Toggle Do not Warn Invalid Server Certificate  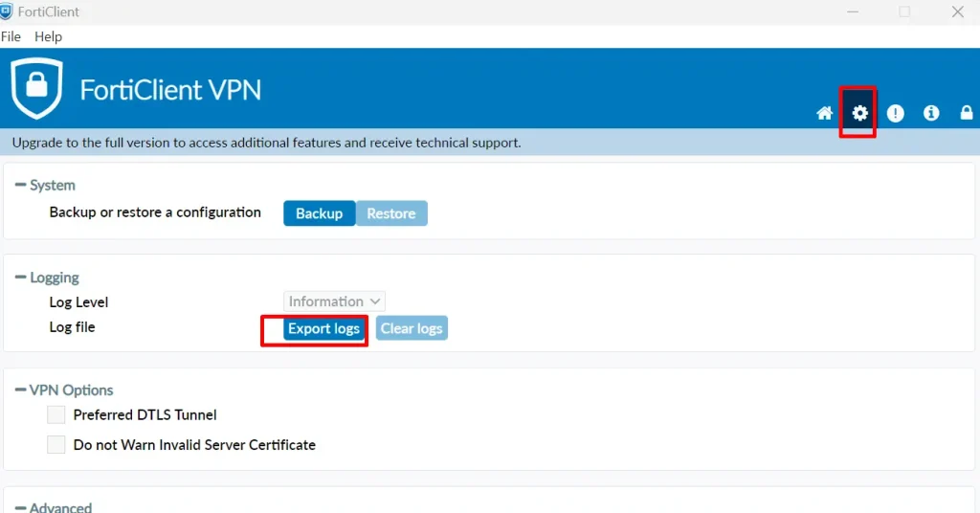coord(56,445)
